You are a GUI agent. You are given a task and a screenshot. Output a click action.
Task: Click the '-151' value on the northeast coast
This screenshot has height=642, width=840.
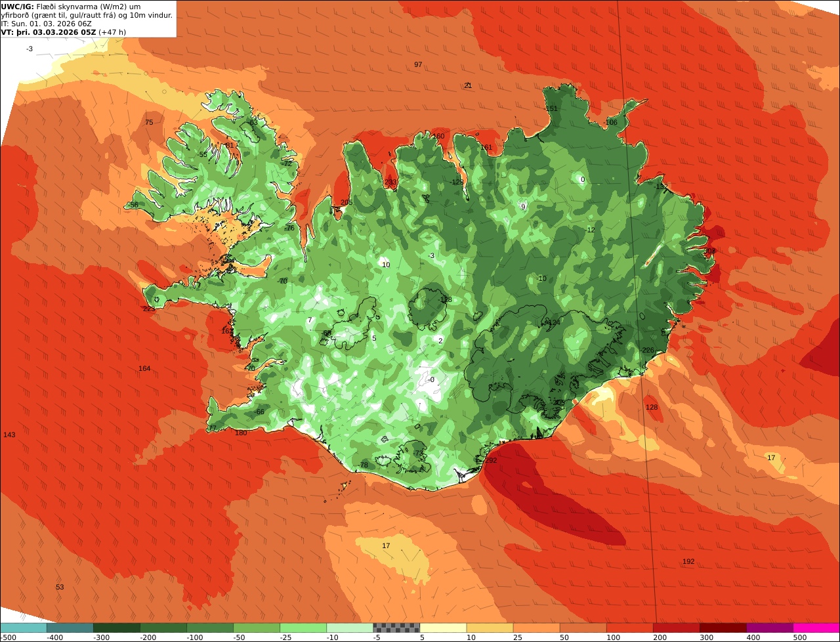551,109
